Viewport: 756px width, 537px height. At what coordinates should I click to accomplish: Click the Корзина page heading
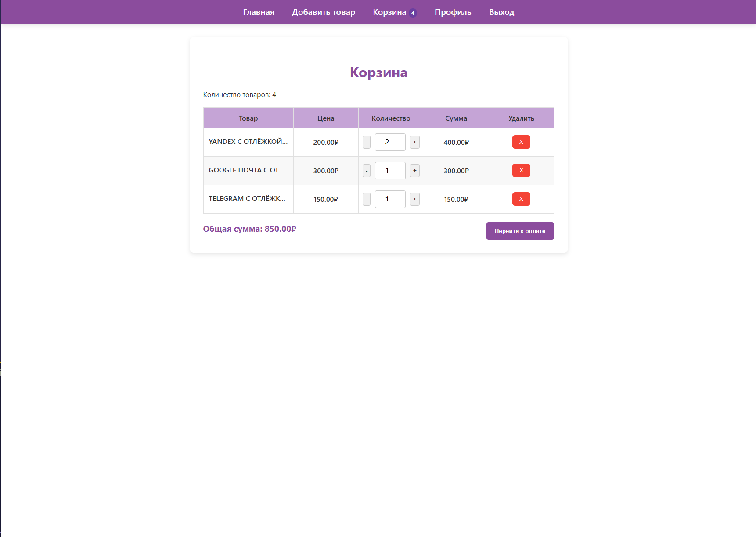(379, 72)
